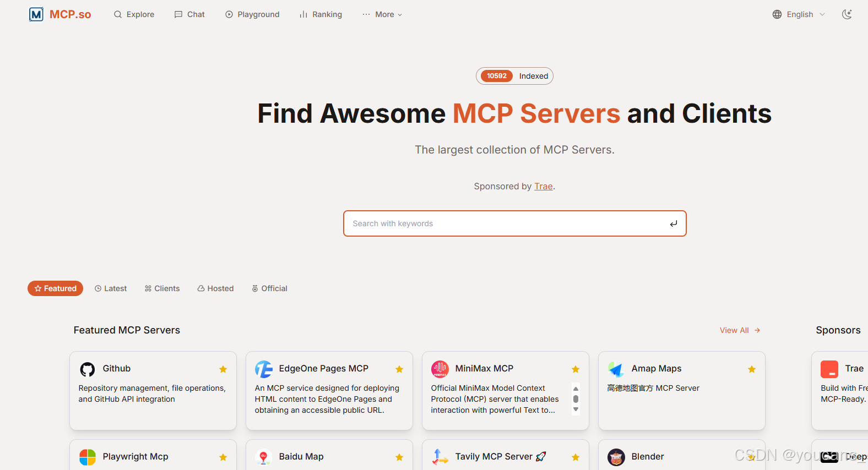Submit search with the enter arrow icon
Screen dimensions: 868x470
[674, 223]
